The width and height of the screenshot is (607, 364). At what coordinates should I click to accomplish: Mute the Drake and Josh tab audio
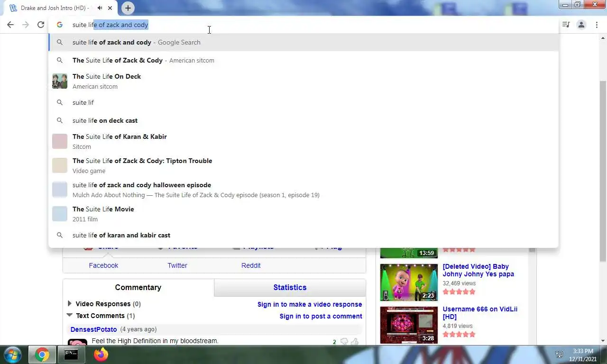100,8
